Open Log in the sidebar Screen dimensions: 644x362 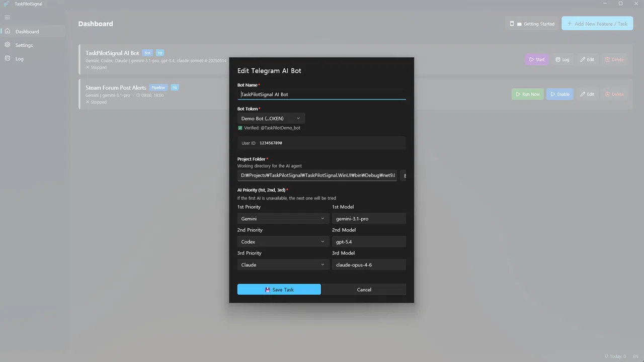pos(33,58)
